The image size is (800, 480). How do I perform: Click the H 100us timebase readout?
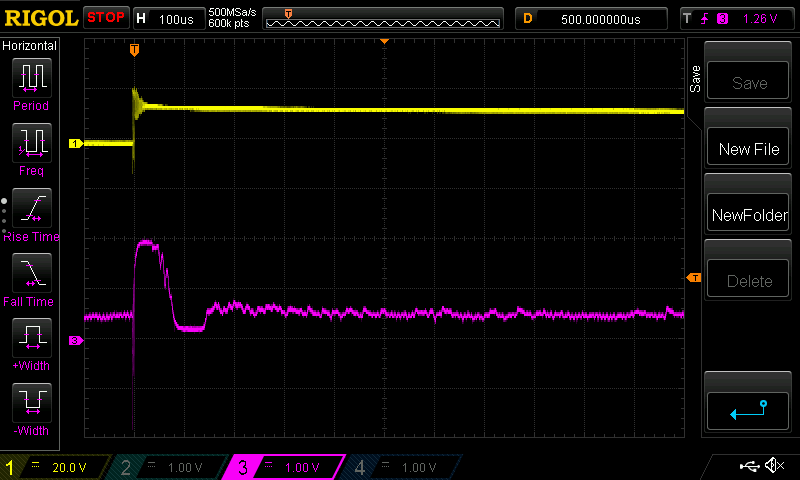(x=169, y=19)
